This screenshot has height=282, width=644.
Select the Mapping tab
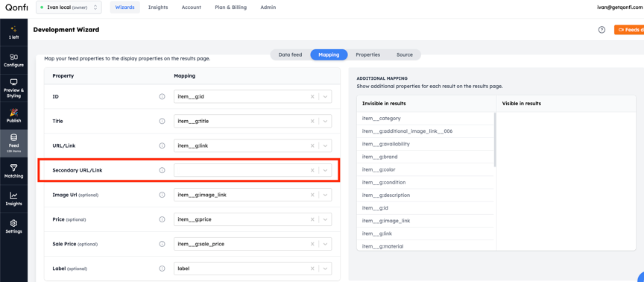coord(329,54)
